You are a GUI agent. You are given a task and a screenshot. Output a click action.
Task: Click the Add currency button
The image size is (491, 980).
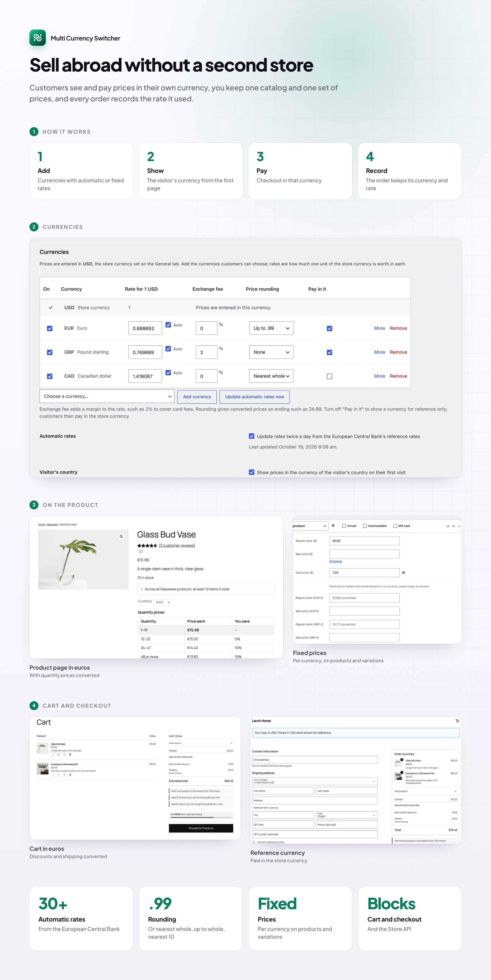click(x=197, y=397)
